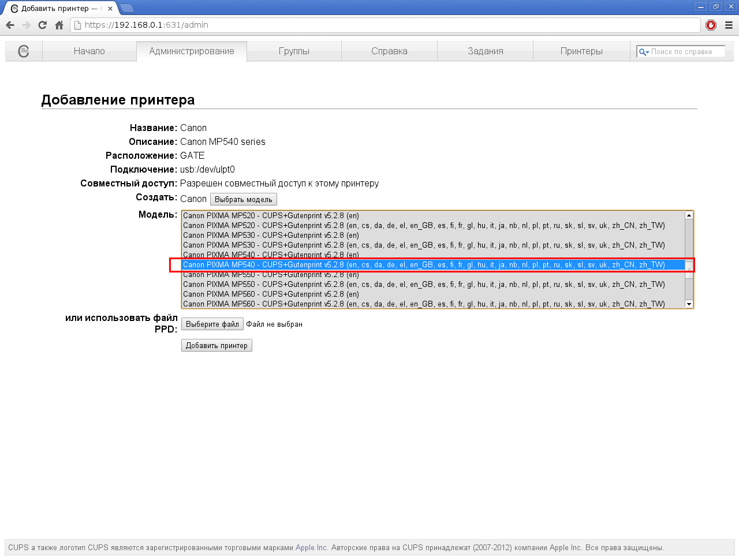This screenshot has height=560, width=739.
Task: Click the page icon in the address bar
Action: (77, 25)
